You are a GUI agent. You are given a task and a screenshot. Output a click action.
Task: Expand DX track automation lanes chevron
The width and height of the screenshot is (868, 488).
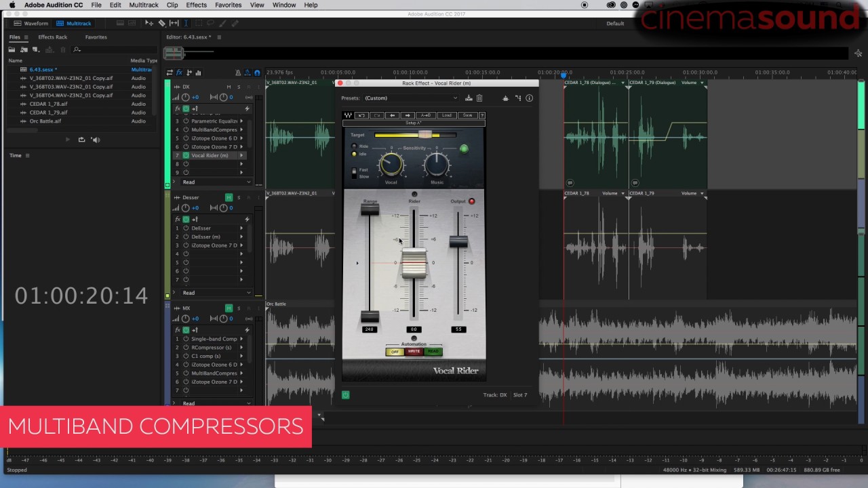(174, 182)
